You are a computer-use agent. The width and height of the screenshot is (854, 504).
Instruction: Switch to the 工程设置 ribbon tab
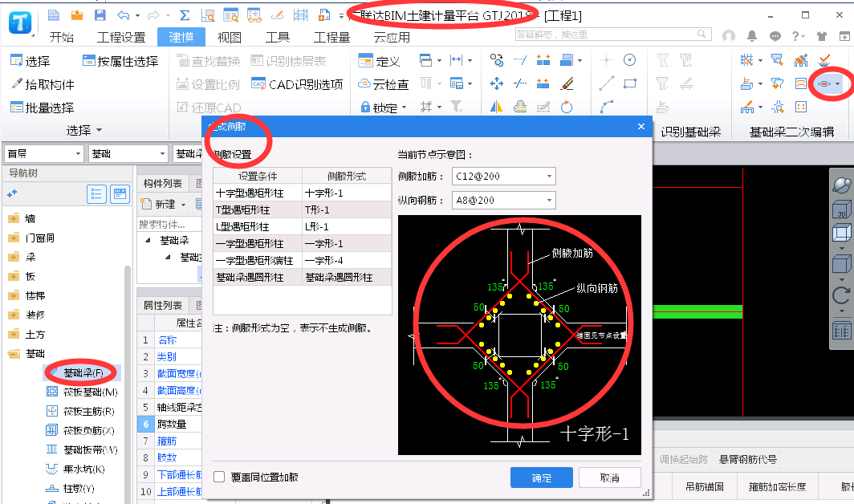point(121,37)
